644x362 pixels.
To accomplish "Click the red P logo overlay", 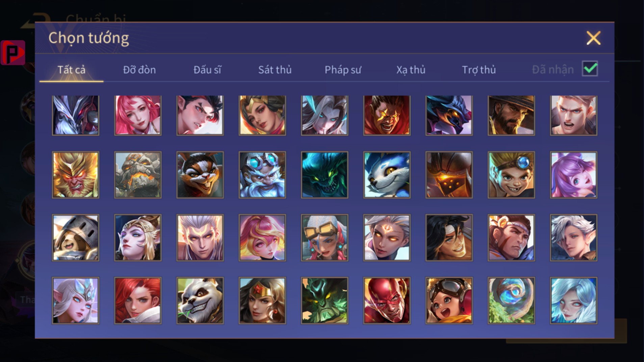I will 13,52.
